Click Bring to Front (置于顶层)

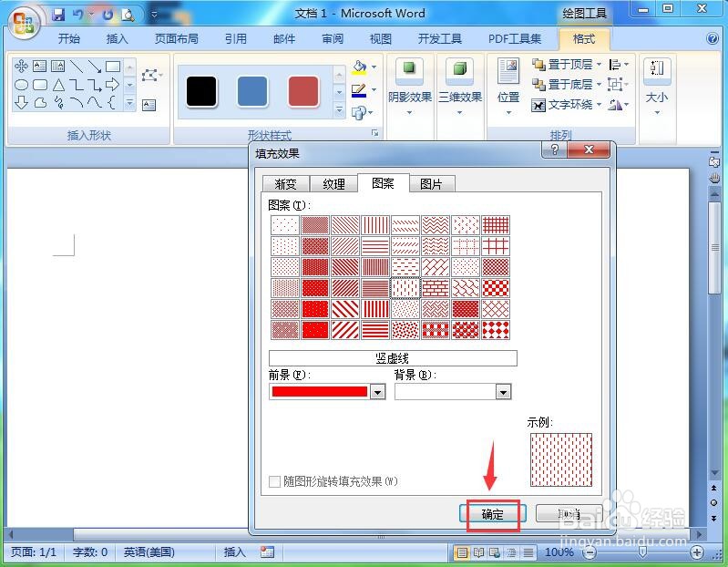coord(567,64)
